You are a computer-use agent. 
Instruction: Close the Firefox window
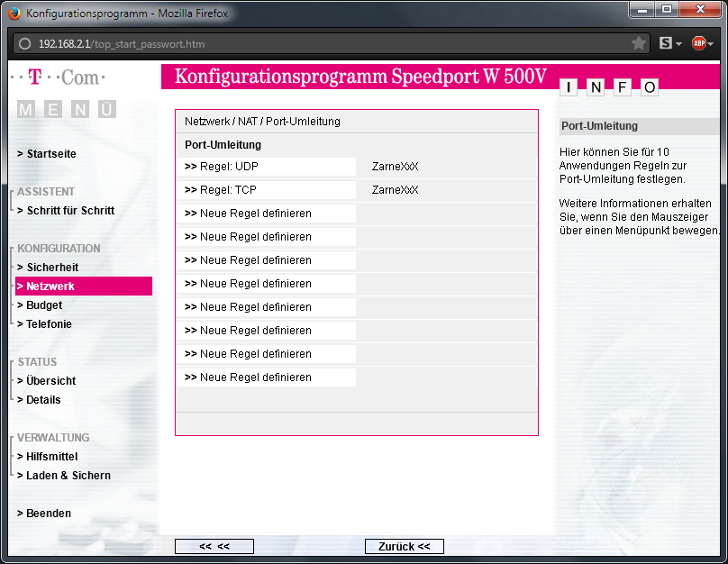click(x=700, y=9)
